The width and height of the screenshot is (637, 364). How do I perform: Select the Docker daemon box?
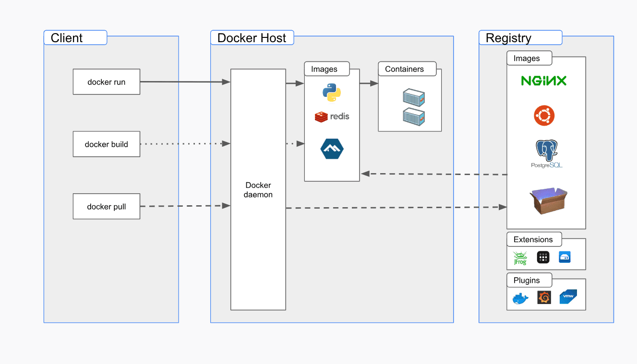(258, 189)
